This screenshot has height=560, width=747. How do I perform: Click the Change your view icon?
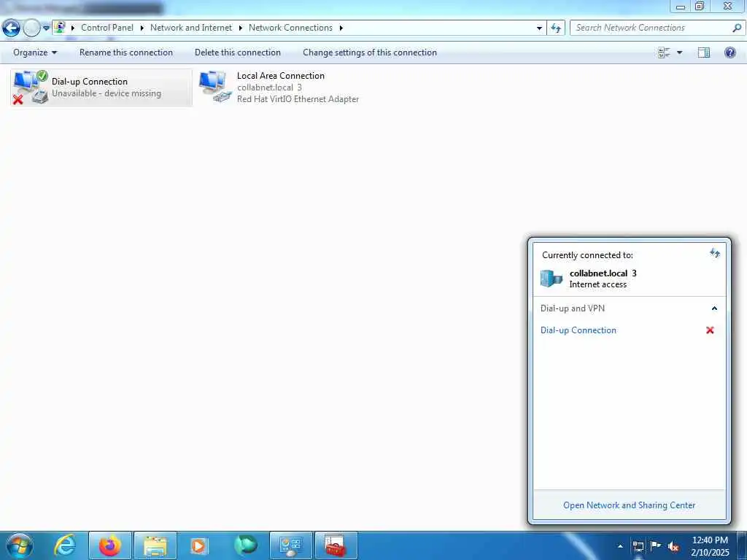(664, 52)
